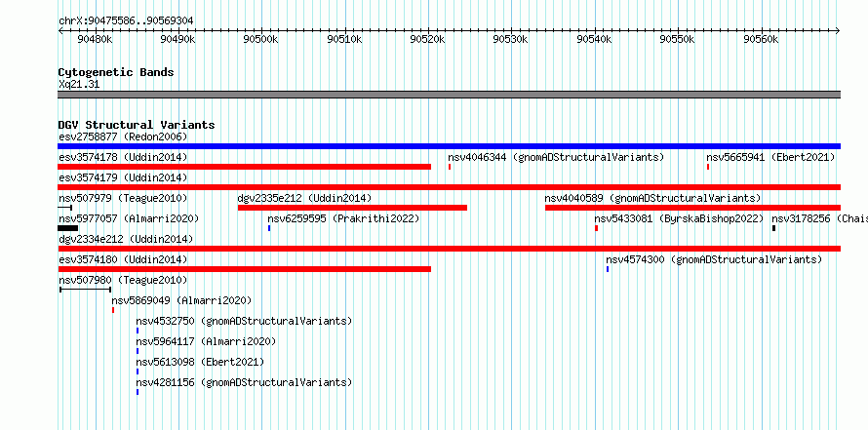Screen dimensions: 868x430
Task: Open nsv4532750 (gnomADStructuralVariants) label
Action: [x=244, y=321]
